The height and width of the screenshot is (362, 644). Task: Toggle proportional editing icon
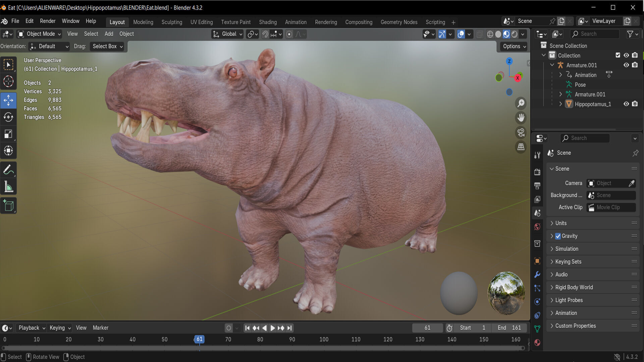coord(289,34)
